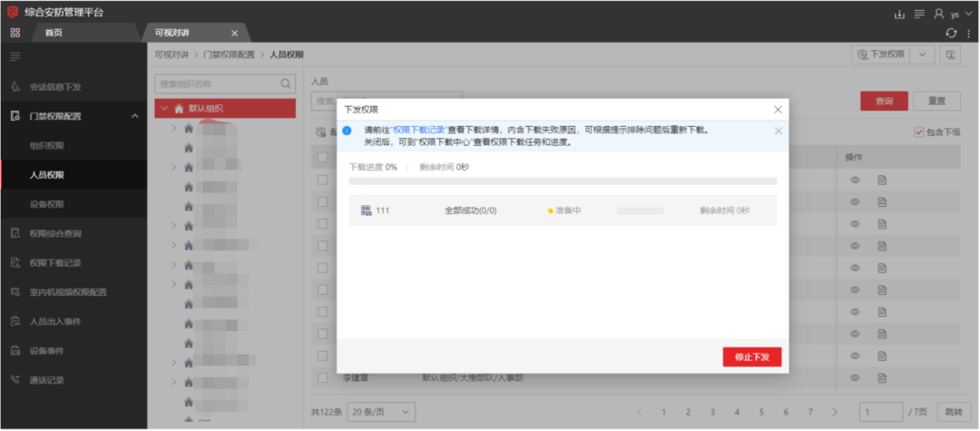
Task: Expand the first child node under 默认组织
Action: tap(174, 128)
